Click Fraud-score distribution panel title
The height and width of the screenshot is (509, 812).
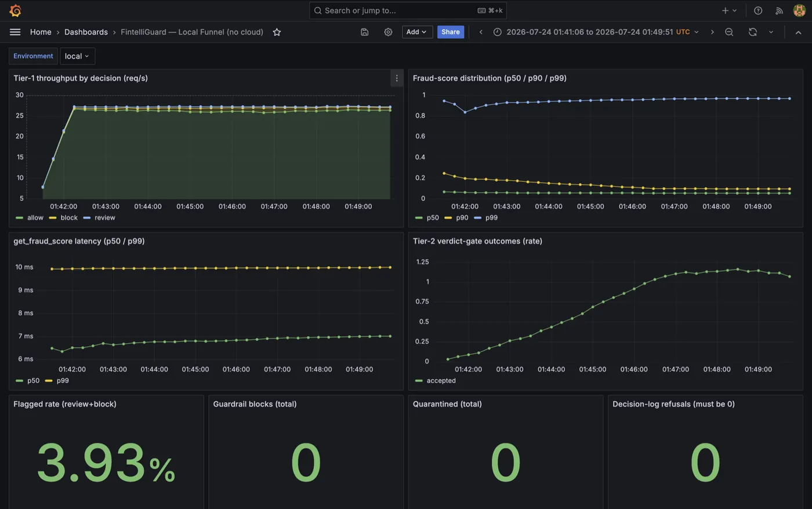pyautogui.click(x=490, y=78)
